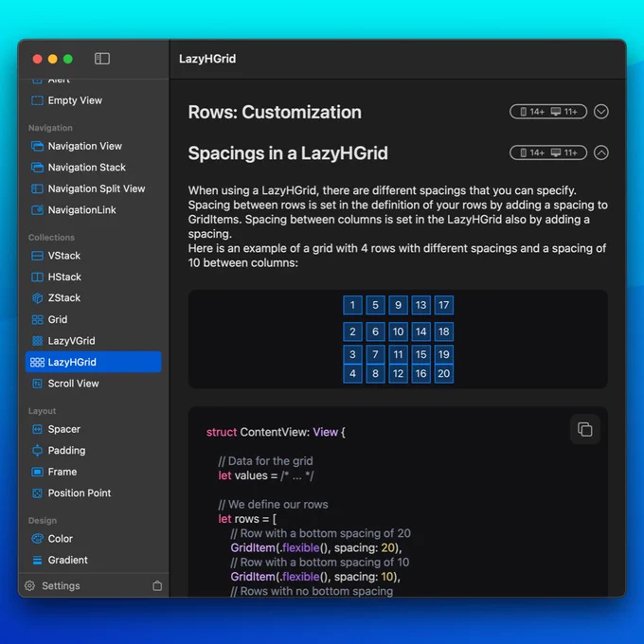Open the VStack entry
Screen dimensions: 644x644
click(94, 256)
